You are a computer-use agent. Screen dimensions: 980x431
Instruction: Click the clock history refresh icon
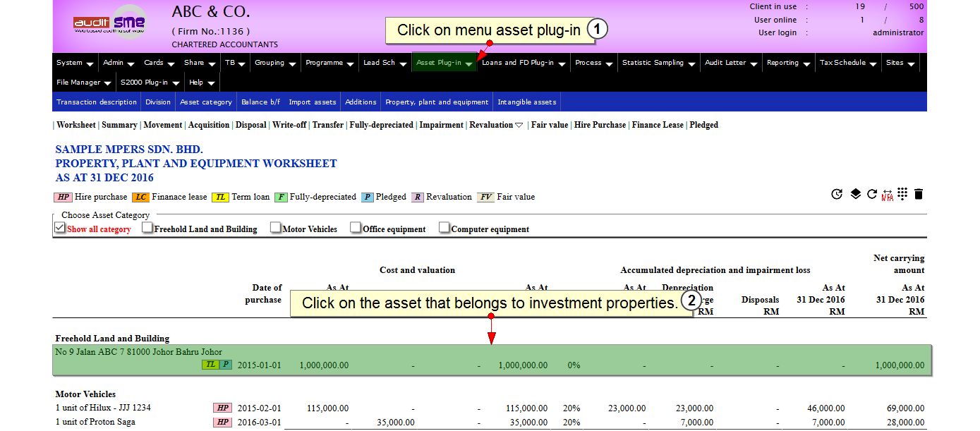(x=837, y=194)
